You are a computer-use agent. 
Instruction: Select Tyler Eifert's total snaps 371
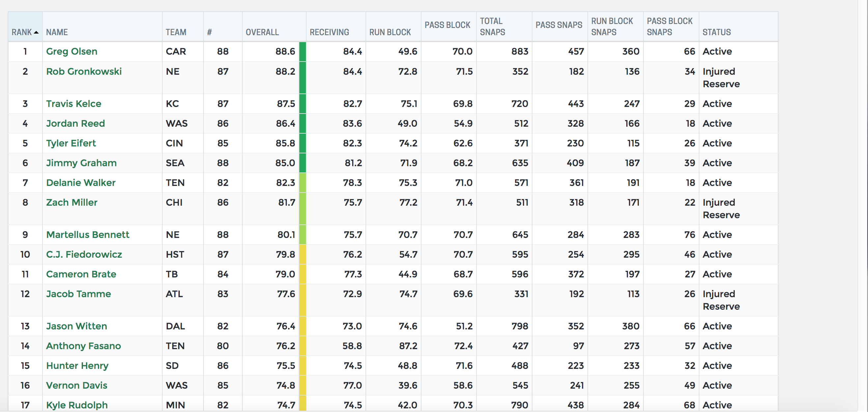(521, 143)
